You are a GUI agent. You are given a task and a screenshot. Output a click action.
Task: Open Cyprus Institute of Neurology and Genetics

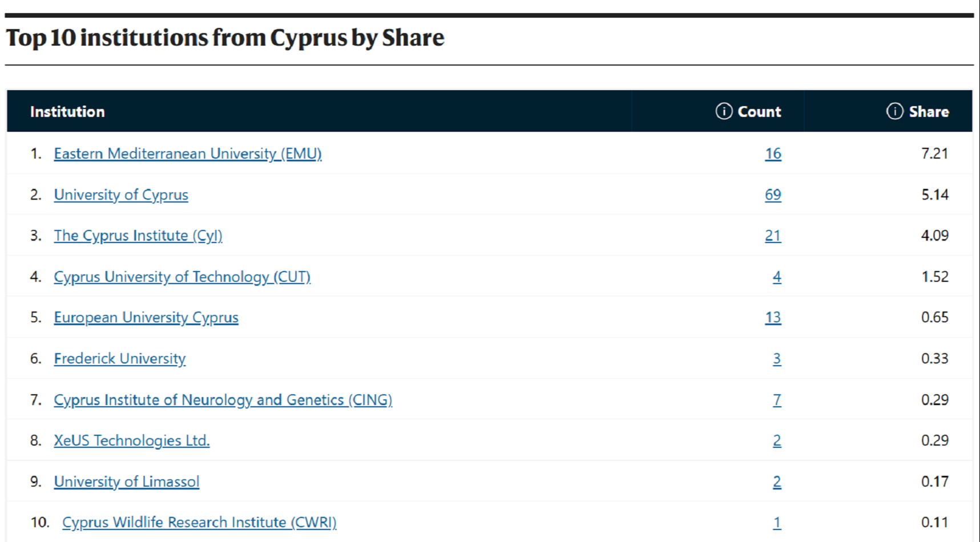(x=223, y=399)
